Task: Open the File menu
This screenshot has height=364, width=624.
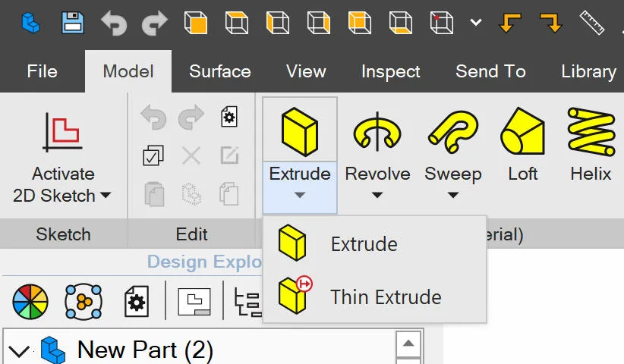Action: 43,71
